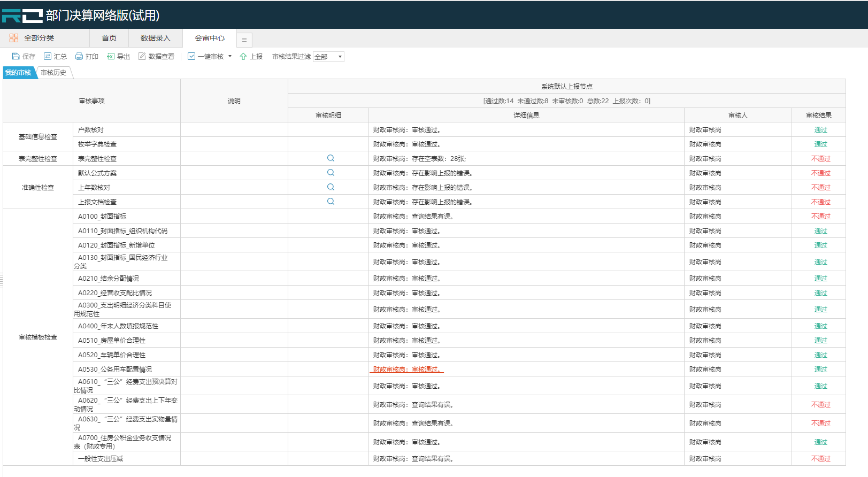Open audit detail magnifier for 默认公式方案

[x=331, y=173]
